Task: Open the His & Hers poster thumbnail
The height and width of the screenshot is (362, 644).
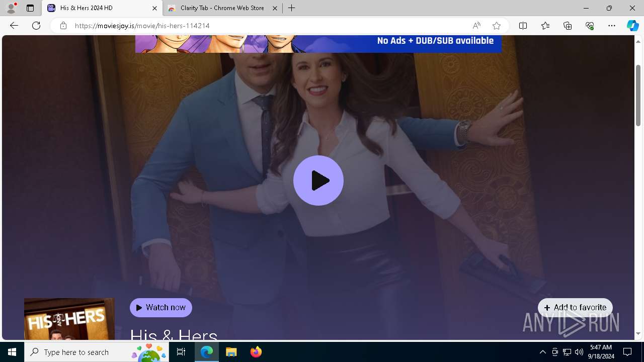Action: coord(69,319)
